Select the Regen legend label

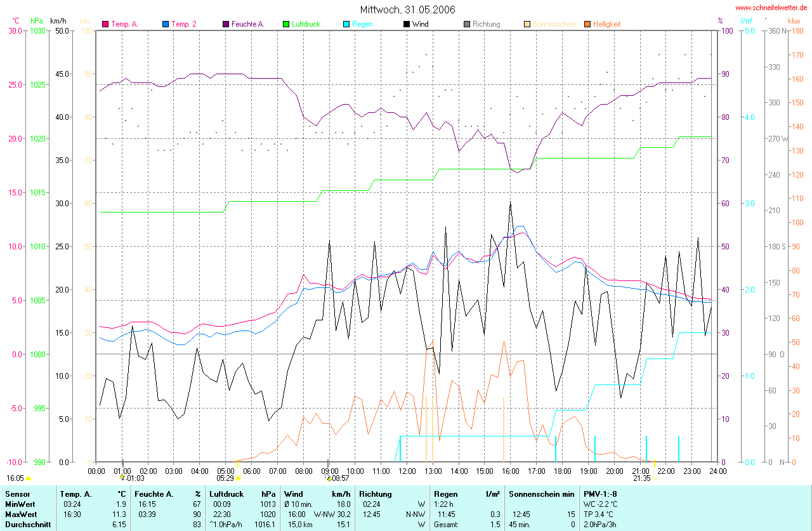(x=362, y=24)
